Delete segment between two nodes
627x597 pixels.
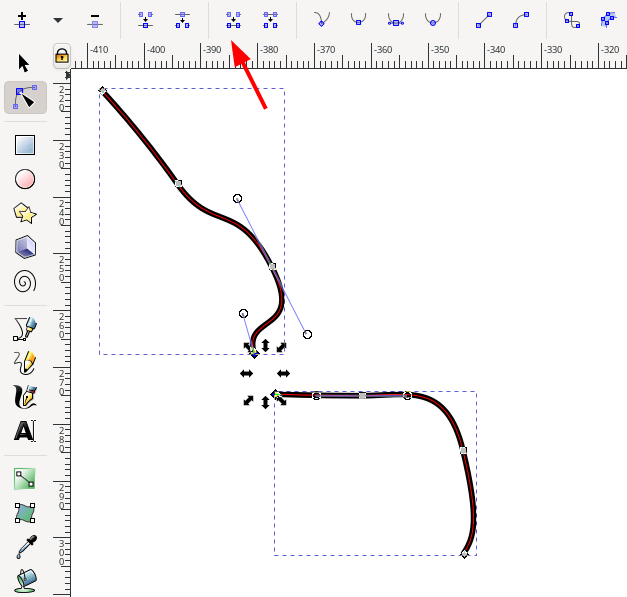pyautogui.click(x=270, y=19)
